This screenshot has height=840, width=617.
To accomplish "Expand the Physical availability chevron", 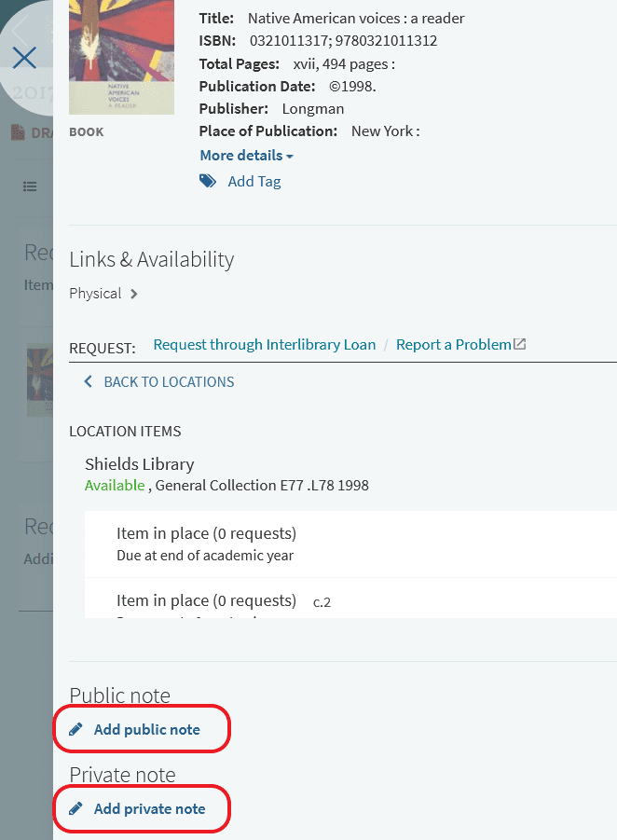I will coord(134,294).
